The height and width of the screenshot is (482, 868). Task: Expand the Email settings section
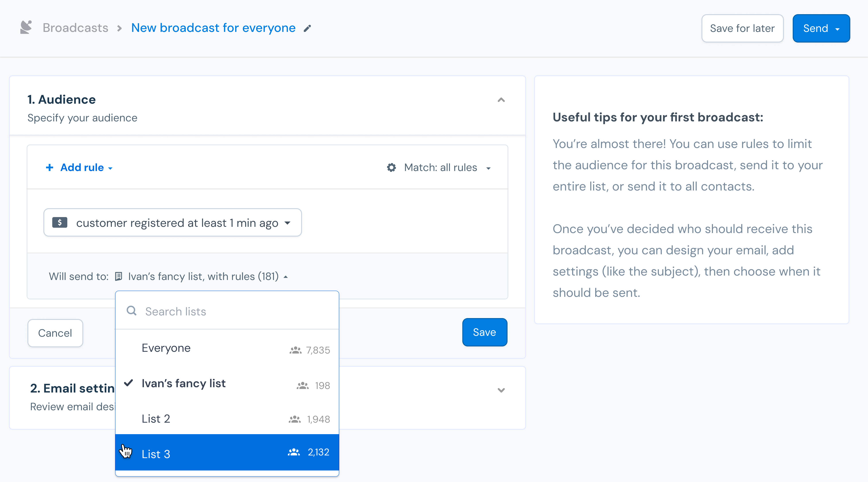coord(501,390)
